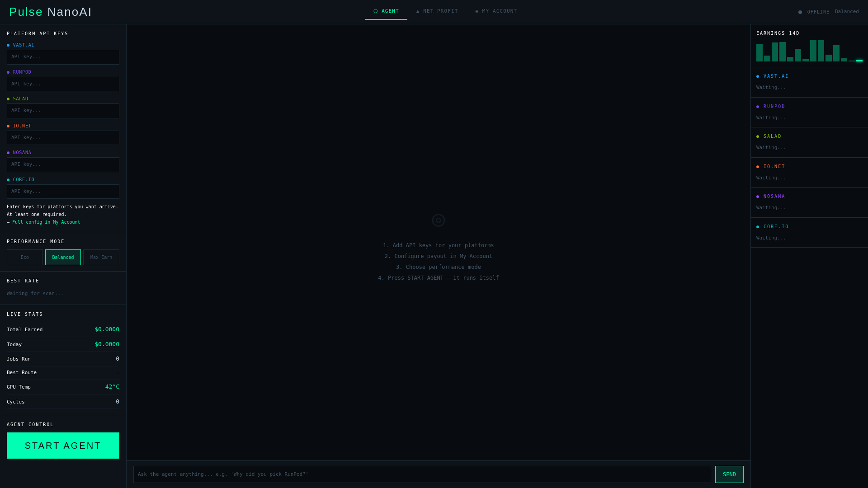Click the RunPod API key field
This screenshot has height=488, width=868.
click(63, 84)
